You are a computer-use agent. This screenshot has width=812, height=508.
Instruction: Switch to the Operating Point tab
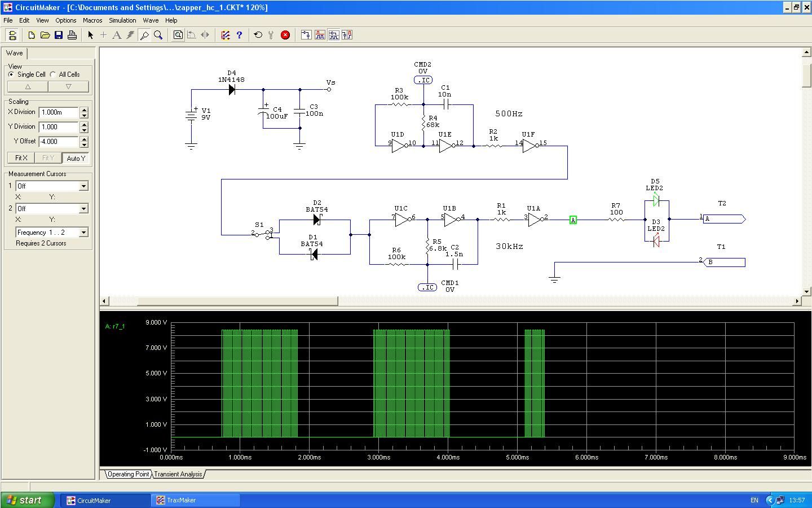128,474
